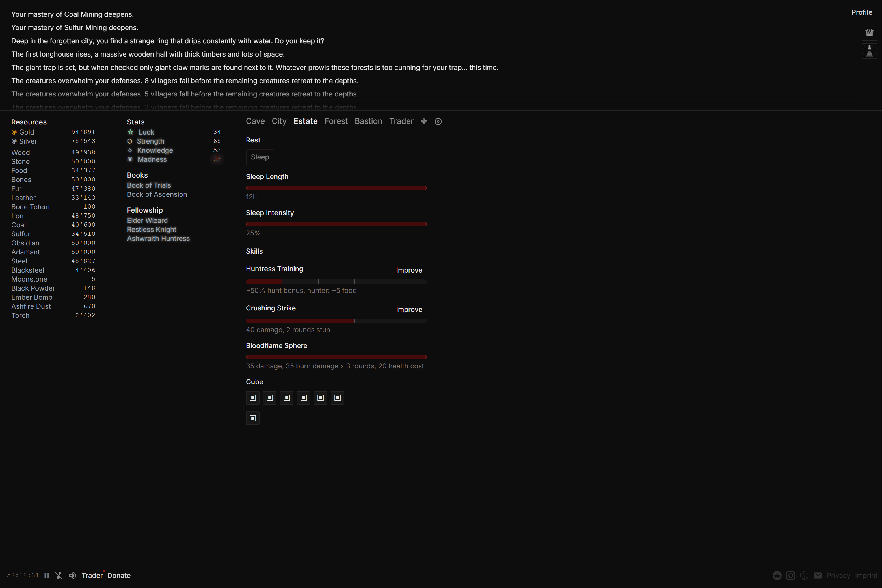This screenshot has height=588, width=882.
Task: Click the potion flask icon below the crown
Action: tap(870, 51)
